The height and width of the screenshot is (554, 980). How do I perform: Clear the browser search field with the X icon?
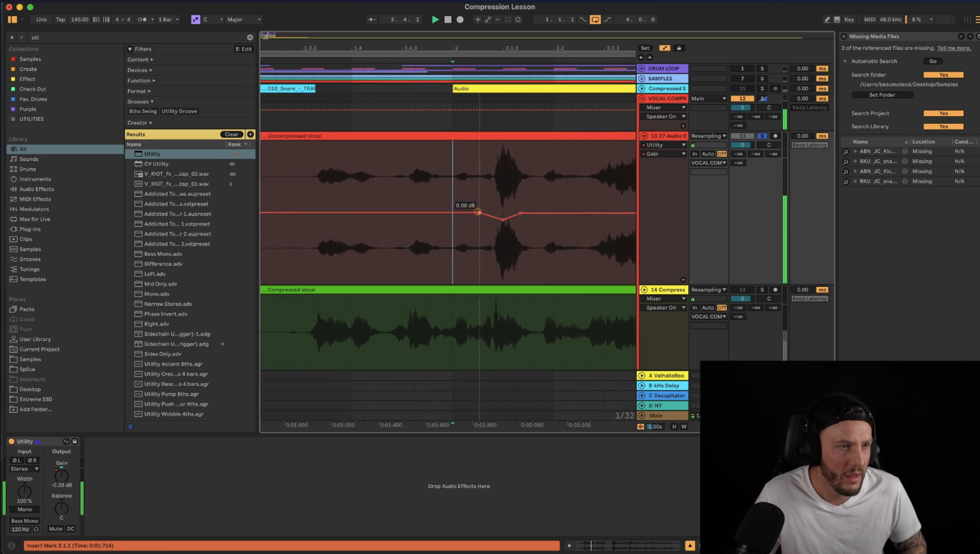[x=250, y=37]
